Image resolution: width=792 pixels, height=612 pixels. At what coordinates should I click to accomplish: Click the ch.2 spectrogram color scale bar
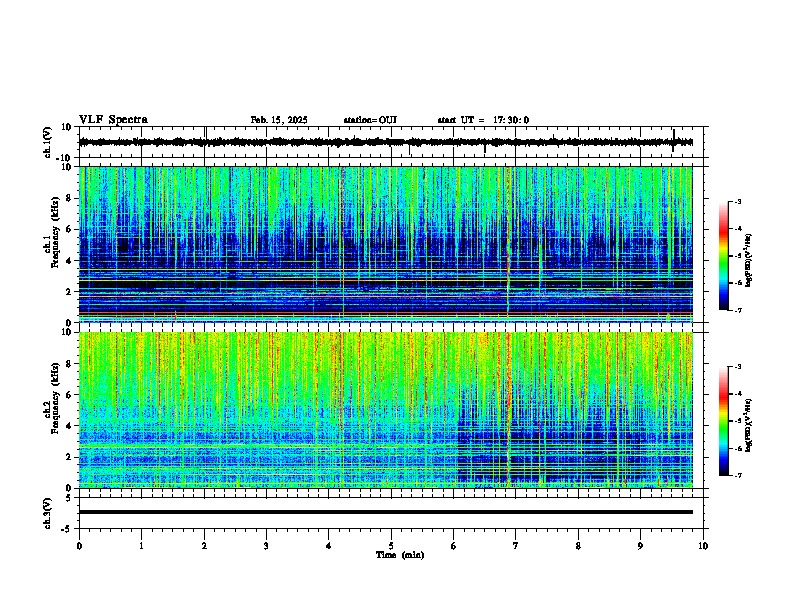click(724, 421)
